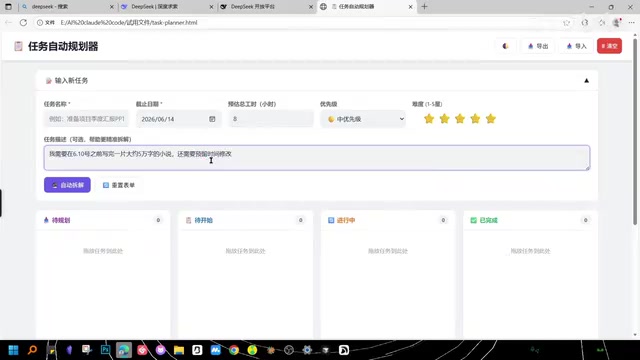This screenshot has width=640, height=360.
Task: Open the calendar picker icon in the date field
Action: [x=212, y=119]
